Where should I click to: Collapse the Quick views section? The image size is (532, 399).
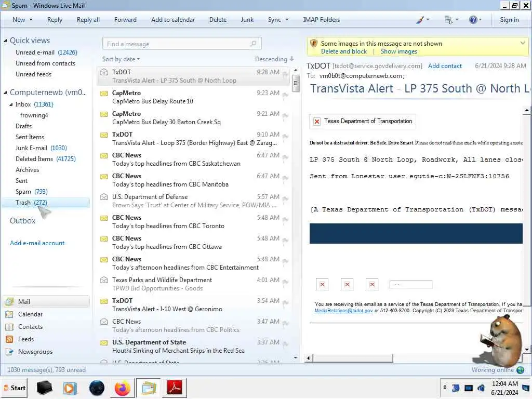click(5, 41)
